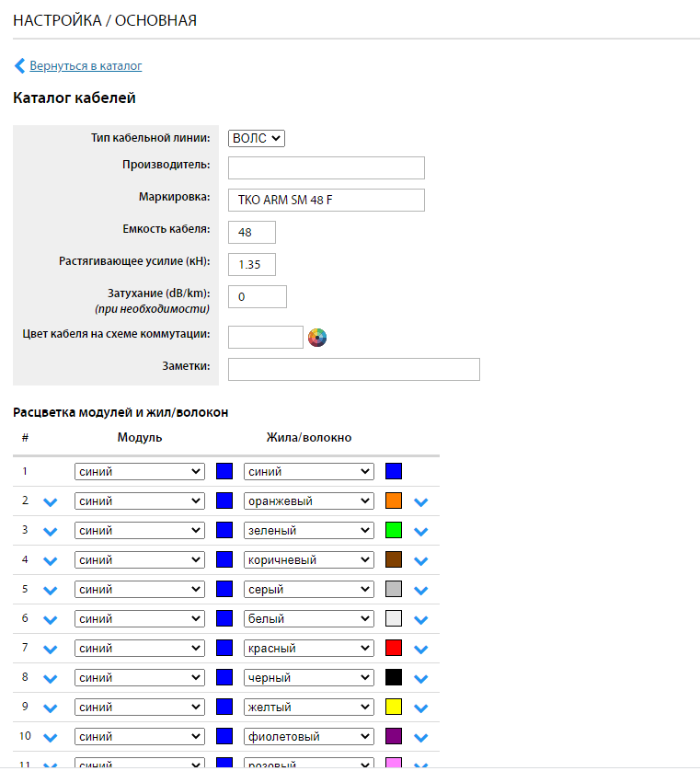This screenshot has height=771, width=700.
Task: Click the 'Жила/волокно' column header
Action: point(309,438)
